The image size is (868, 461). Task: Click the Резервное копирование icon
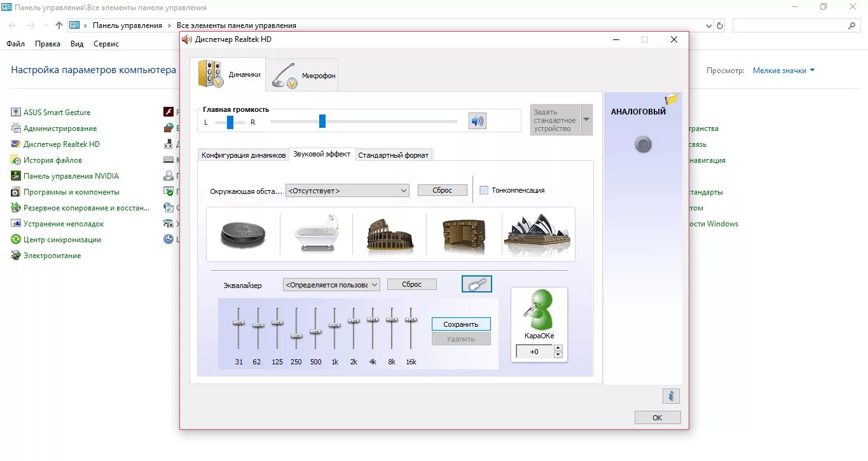click(16, 208)
